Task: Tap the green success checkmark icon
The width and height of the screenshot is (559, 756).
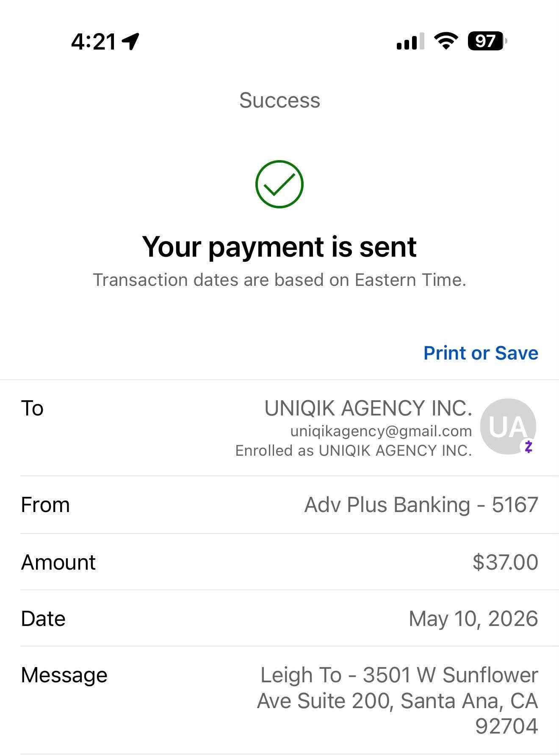Action: (x=279, y=184)
